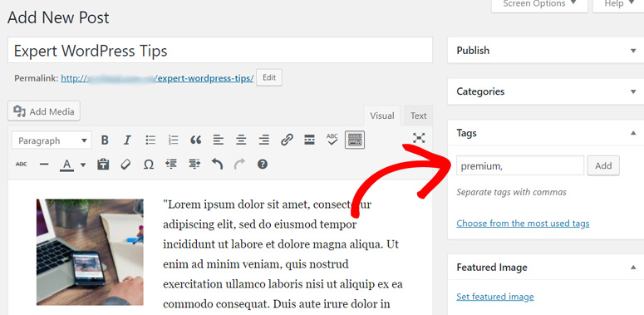This screenshot has height=315, width=644.
Task: Open text color dropdown arrow
Action: click(83, 165)
